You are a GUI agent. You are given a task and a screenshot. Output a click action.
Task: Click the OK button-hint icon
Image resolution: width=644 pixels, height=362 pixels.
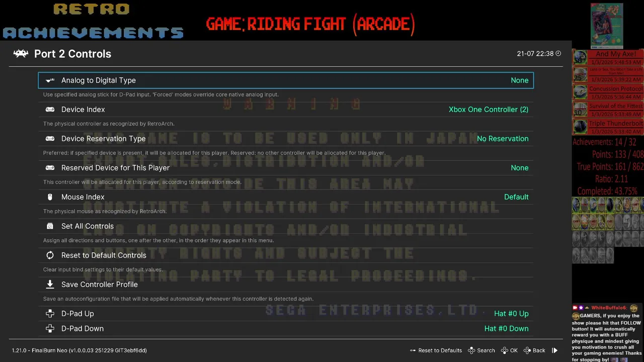point(504,350)
